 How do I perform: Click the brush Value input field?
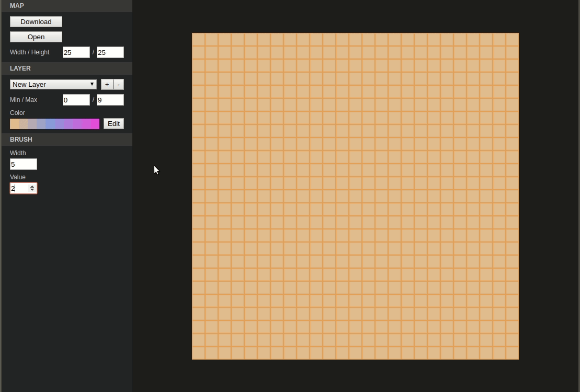[19, 188]
